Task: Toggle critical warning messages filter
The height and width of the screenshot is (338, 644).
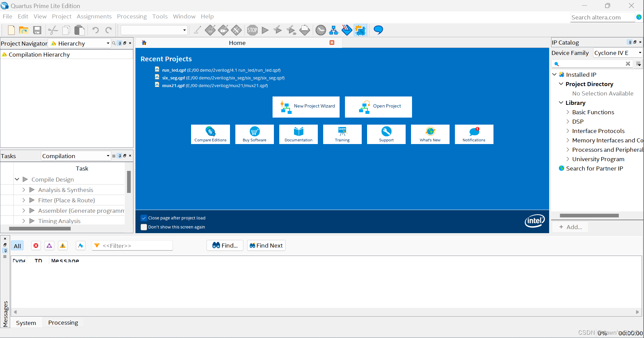Action: [49, 246]
